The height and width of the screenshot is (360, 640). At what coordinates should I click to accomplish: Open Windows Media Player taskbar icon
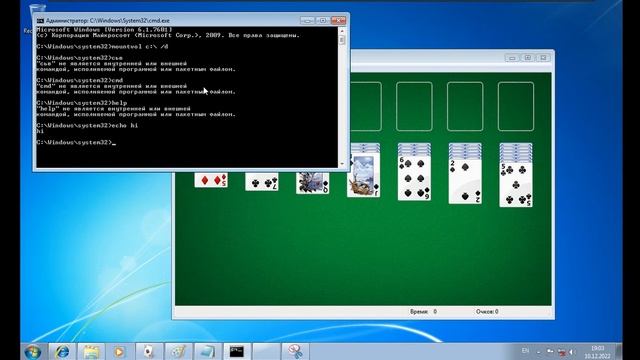coord(120,351)
